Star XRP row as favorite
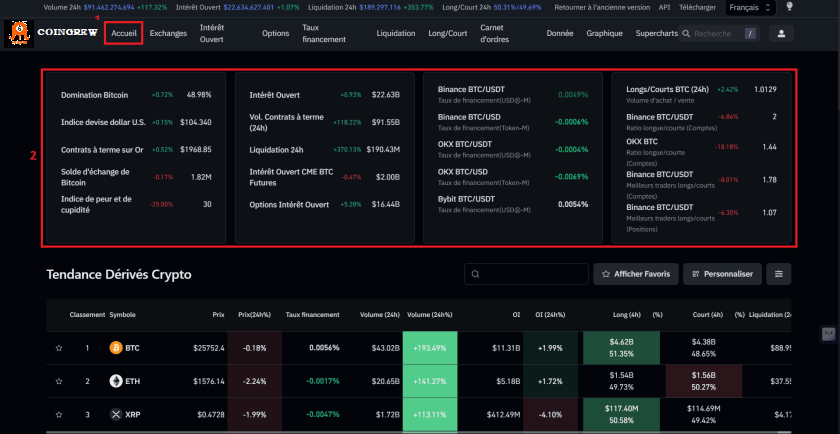 pos(59,414)
